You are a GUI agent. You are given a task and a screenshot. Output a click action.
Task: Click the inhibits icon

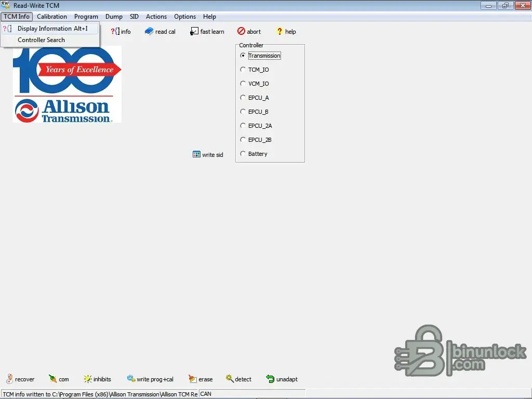coord(87,379)
